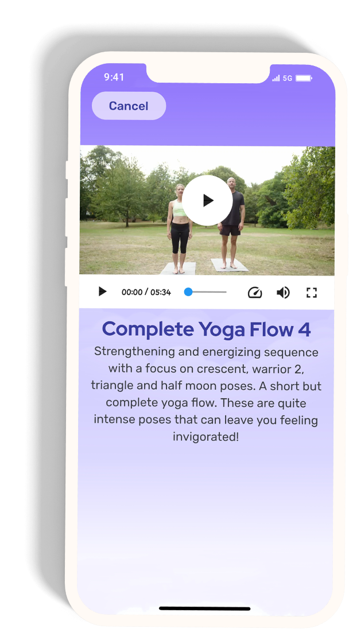Click small play icon in control bar
349x644 pixels.
[x=102, y=292]
